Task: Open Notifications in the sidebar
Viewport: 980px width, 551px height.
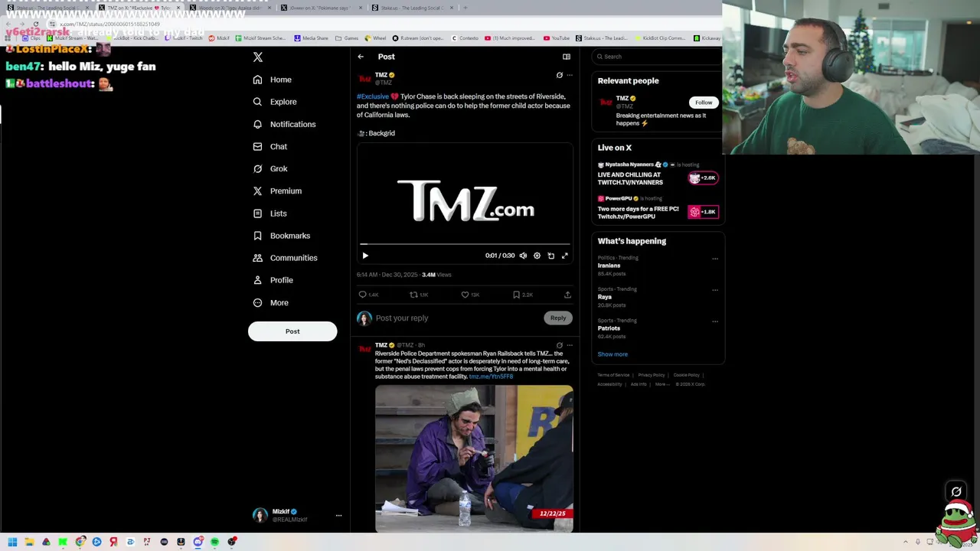Action: [284, 124]
